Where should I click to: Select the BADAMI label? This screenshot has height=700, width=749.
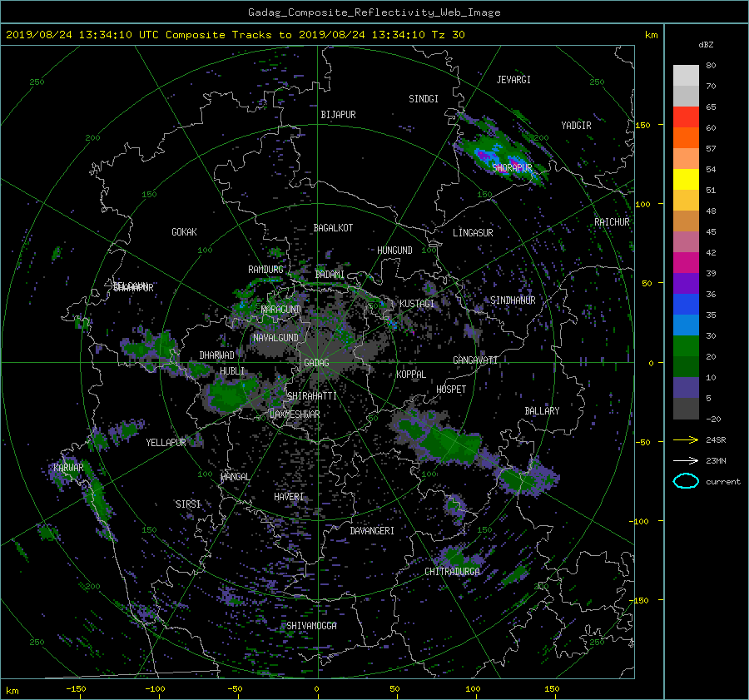point(330,275)
